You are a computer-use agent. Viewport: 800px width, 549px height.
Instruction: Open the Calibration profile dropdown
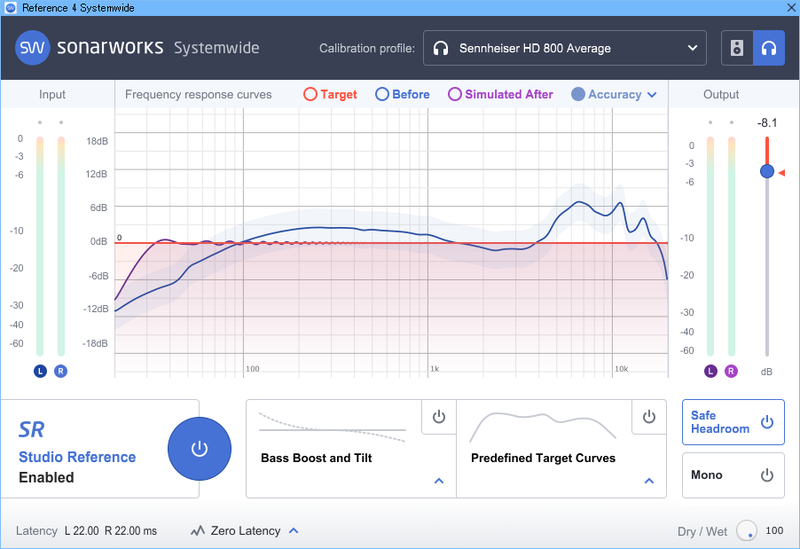point(564,48)
